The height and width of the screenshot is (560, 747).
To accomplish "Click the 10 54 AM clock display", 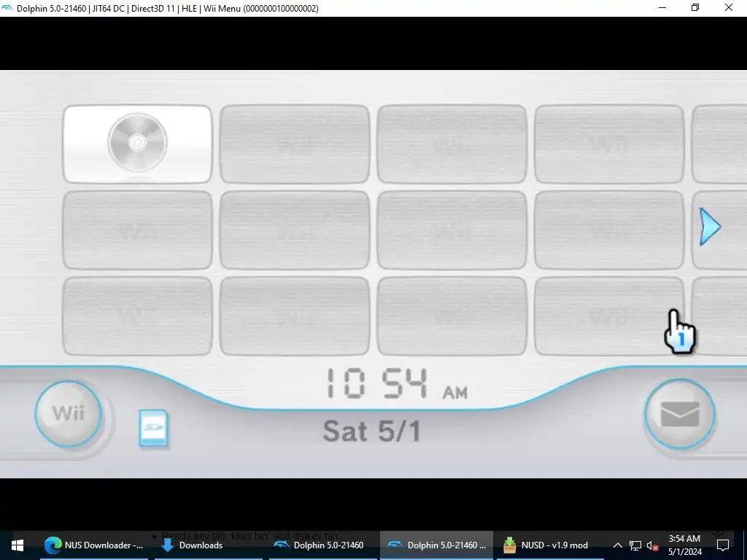I will coord(396,384).
